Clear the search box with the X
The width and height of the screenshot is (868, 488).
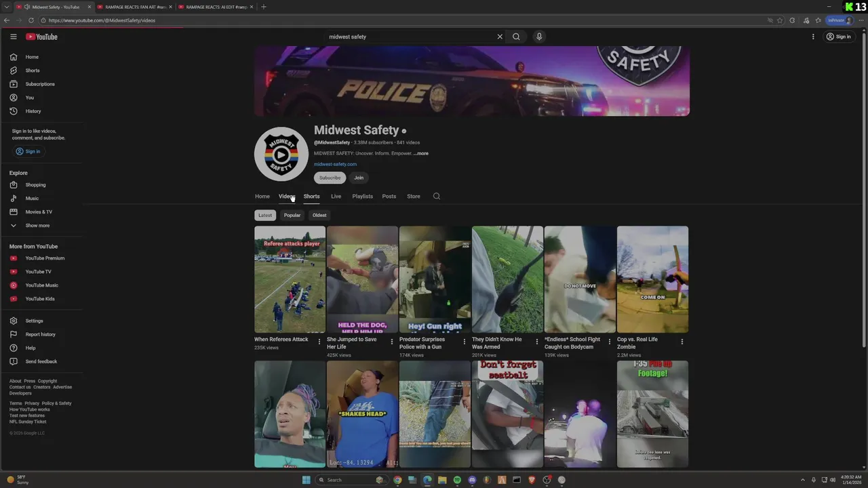pos(500,37)
